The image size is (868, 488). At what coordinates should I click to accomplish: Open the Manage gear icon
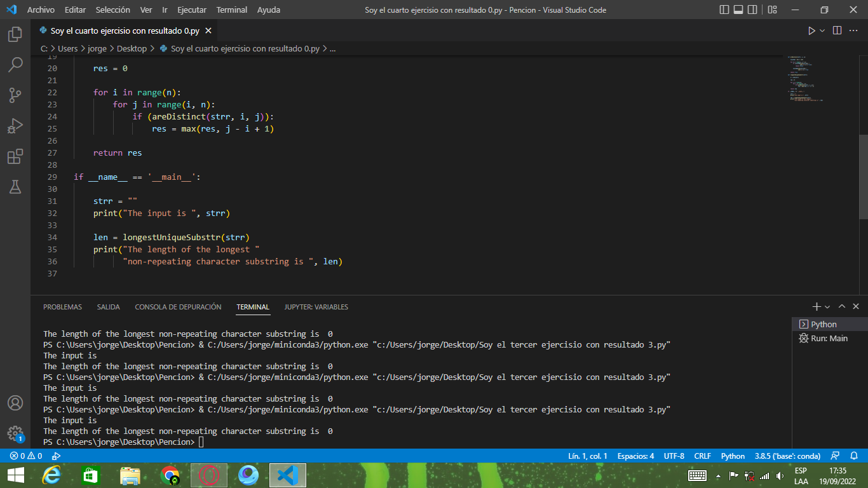[15, 434]
